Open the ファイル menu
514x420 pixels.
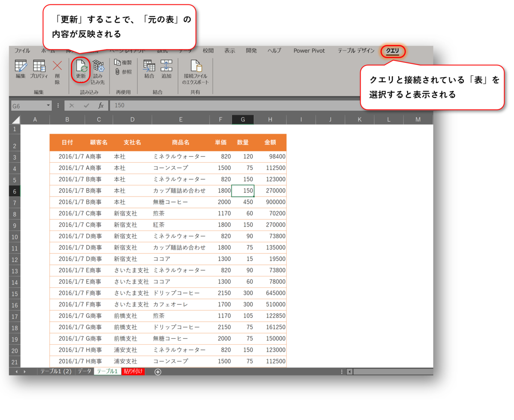[21, 51]
